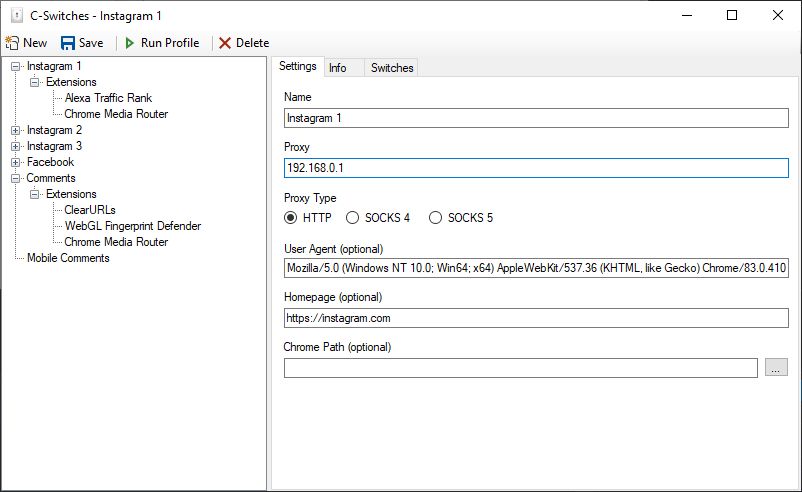The height and width of the screenshot is (492, 802).
Task: Select Alexa Traffic Rank extension
Action: pos(108,98)
